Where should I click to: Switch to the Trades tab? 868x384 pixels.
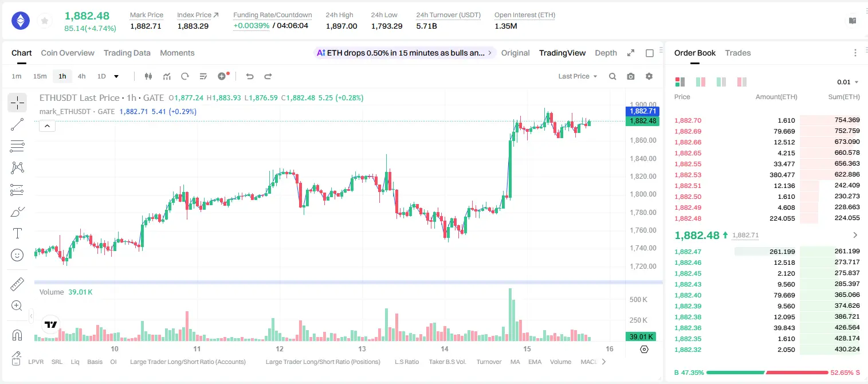(x=738, y=53)
